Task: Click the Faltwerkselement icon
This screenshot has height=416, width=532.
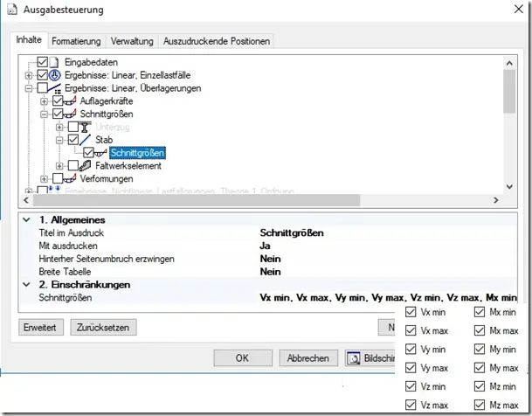Action: (85, 165)
